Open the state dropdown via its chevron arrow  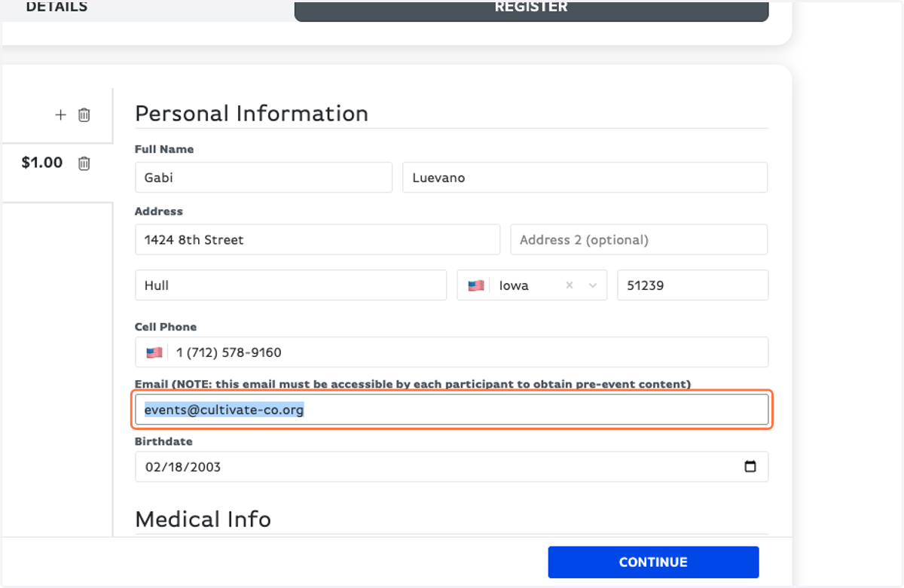tap(593, 285)
